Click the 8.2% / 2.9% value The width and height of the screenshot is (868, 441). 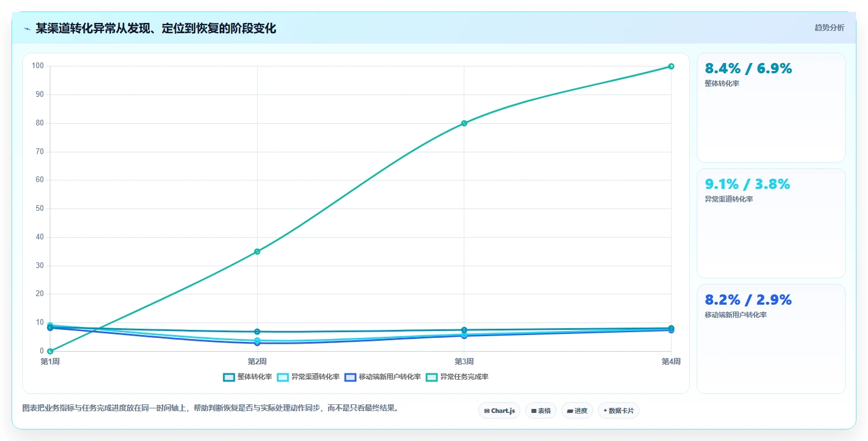click(748, 300)
